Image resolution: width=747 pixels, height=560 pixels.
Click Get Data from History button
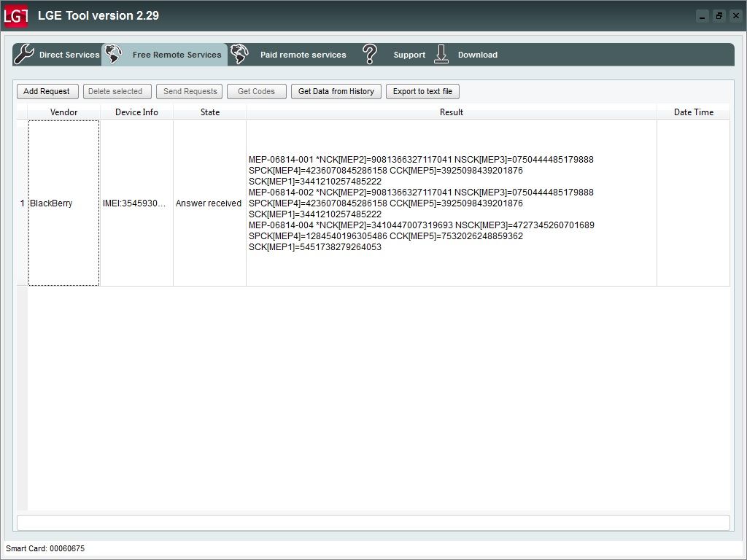coord(336,91)
